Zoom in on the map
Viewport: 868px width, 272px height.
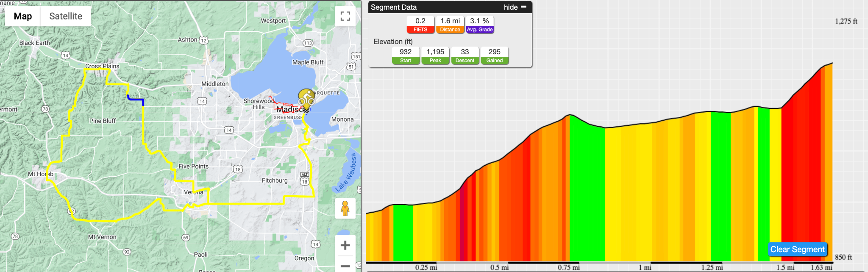(x=345, y=245)
